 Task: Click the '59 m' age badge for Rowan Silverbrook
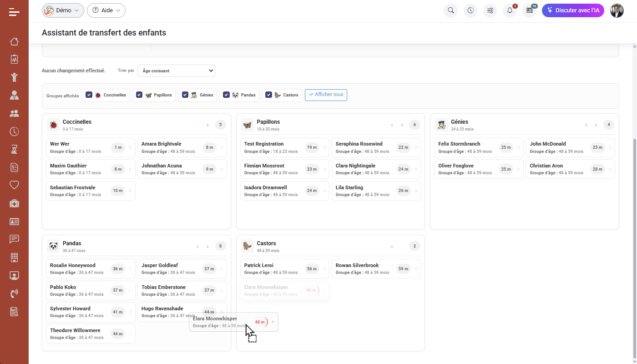(x=403, y=269)
